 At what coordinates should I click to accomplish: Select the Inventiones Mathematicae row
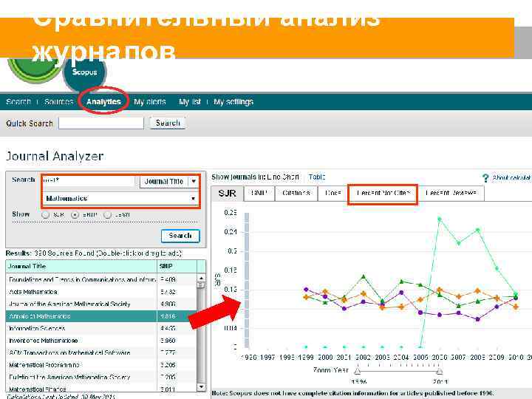[100, 341]
